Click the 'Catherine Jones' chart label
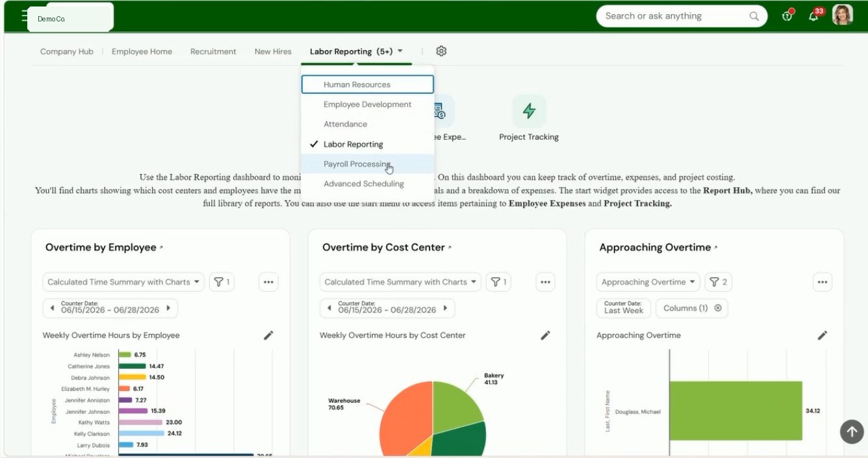 point(89,366)
